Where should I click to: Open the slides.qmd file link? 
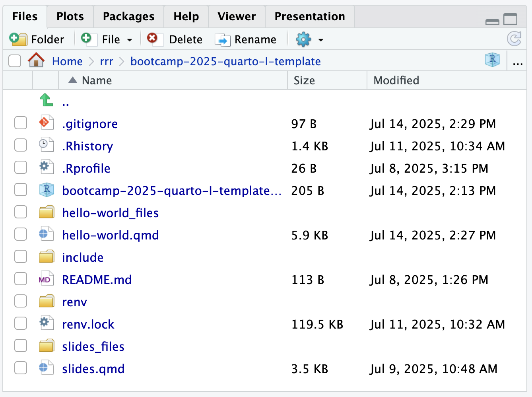pyautogui.click(x=93, y=369)
